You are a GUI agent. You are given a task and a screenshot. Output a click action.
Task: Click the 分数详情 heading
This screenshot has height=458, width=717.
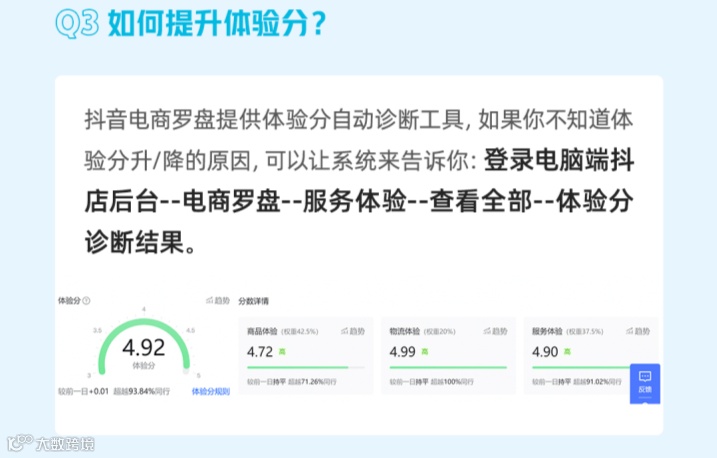click(253, 301)
